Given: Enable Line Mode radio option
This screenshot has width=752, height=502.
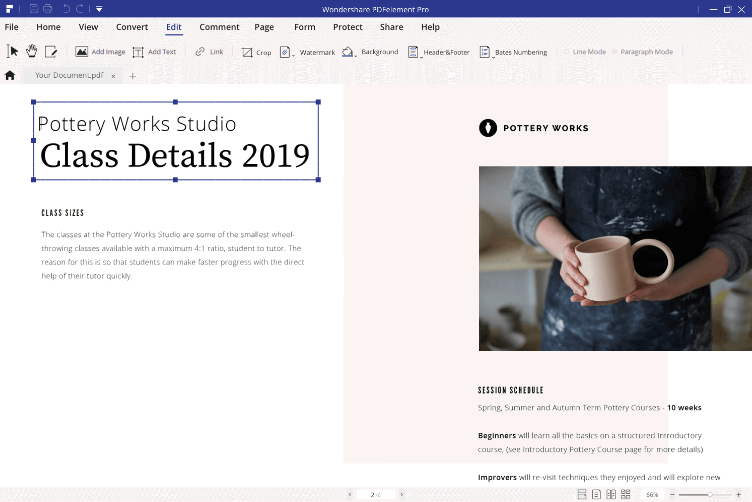Looking at the screenshot, I should (x=567, y=52).
